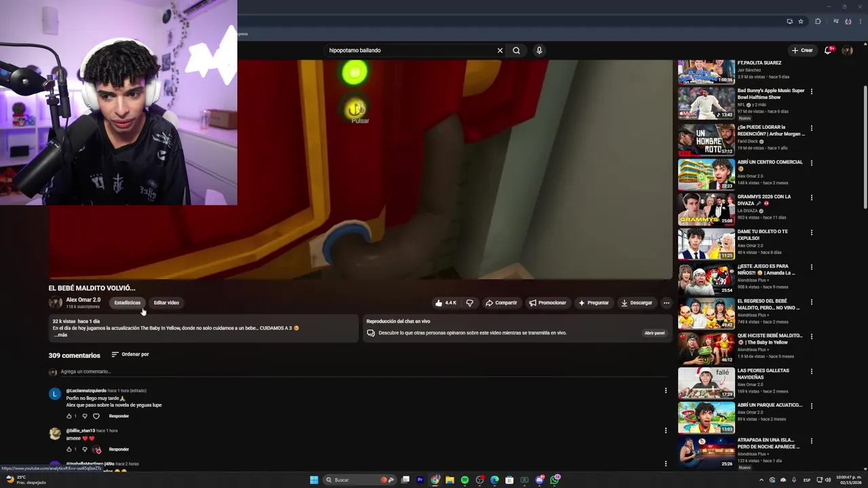
Task: Open File Explorer from the taskbar
Action: [450, 480]
